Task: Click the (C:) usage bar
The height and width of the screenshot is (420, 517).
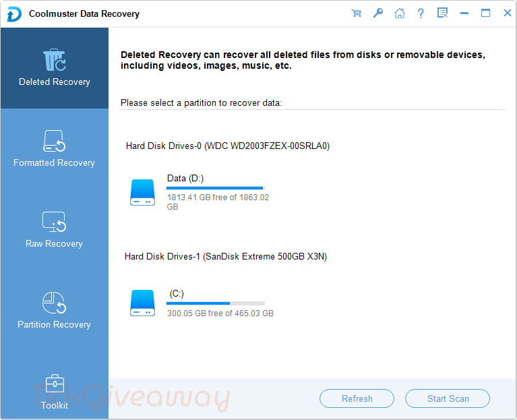Action: (215, 303)
